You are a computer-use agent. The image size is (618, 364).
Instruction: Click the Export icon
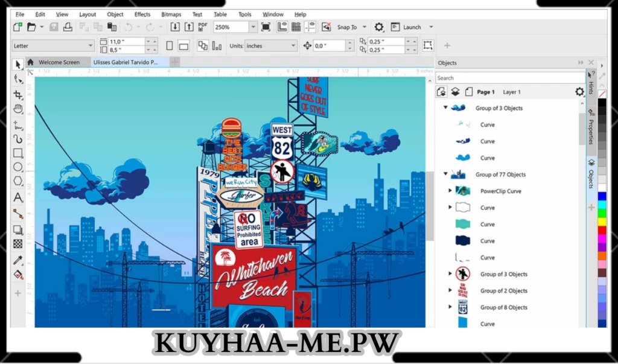189,27
